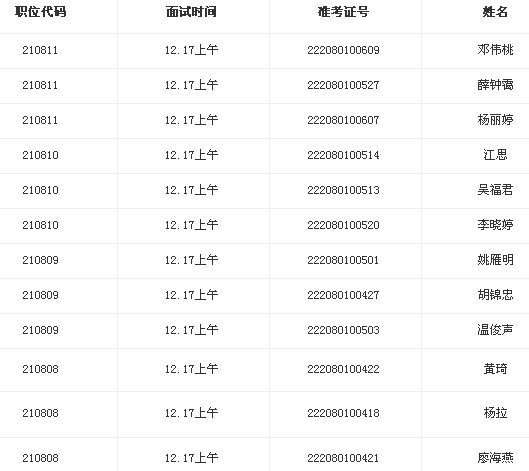Click admission number 222080100422
This screenshot has width=529, height=471.
coord(343,369)
